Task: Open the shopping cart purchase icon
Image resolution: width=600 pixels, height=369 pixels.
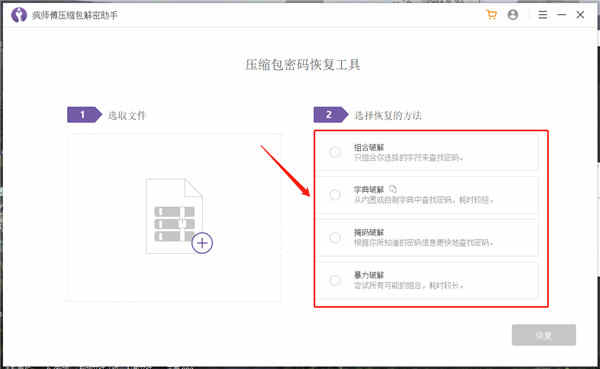Action: click(x=491, y=15)
